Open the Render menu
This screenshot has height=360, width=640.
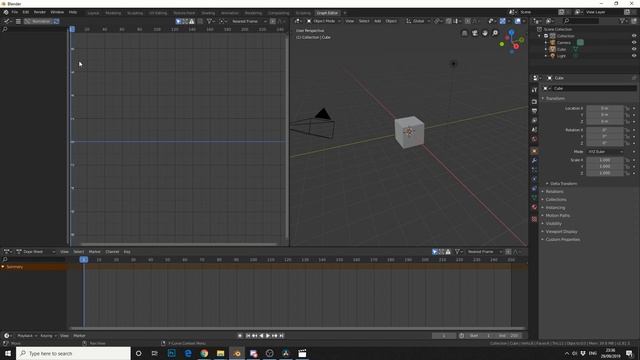pyautogui.click(x=40, y=12)
